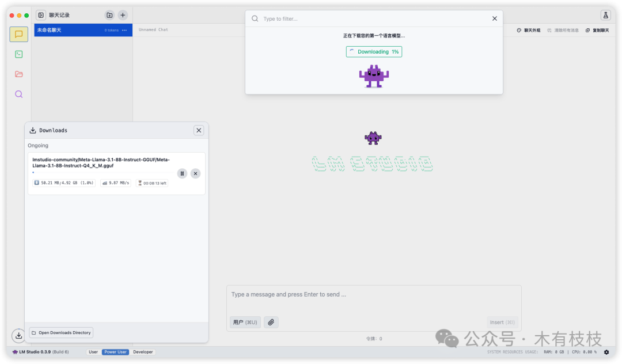The image size is (622, 364).
Task: Click the 9.87 MB/s speed badge
Action: coord(115,183)
